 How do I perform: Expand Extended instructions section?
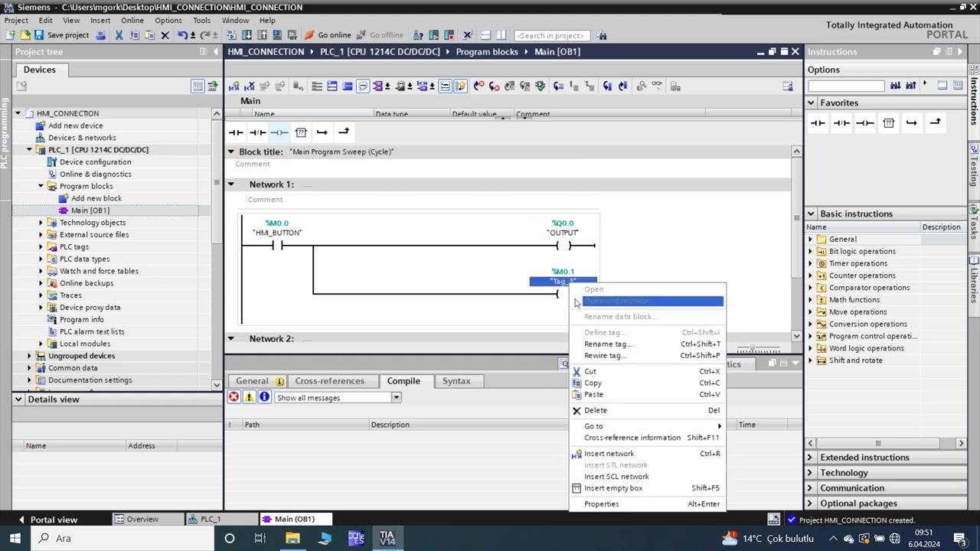811,458
